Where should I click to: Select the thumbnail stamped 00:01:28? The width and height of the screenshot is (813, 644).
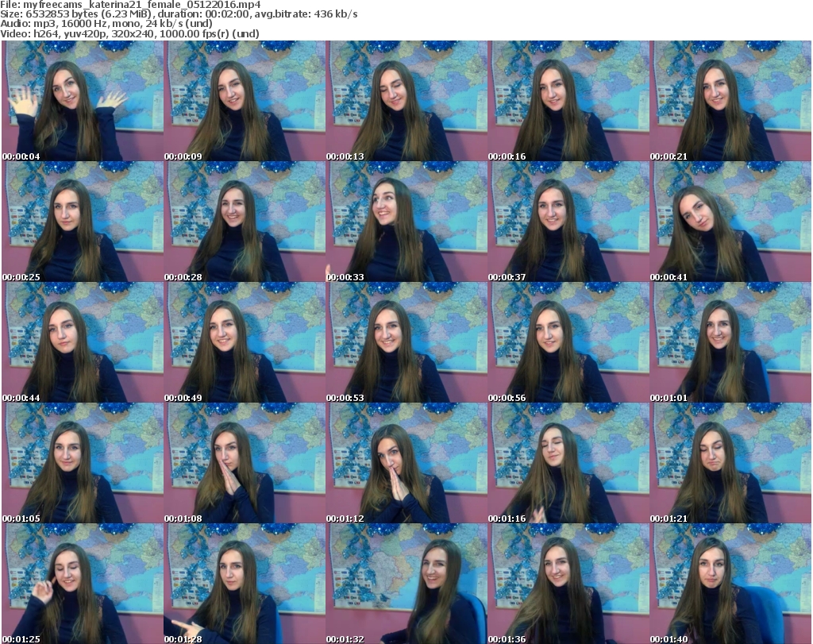click(245, 584)
